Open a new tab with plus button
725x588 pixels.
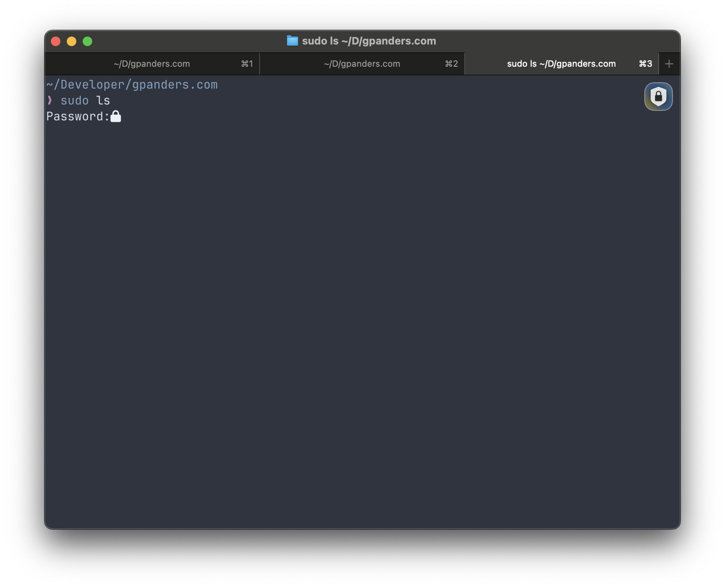click(x=669, y=64)
